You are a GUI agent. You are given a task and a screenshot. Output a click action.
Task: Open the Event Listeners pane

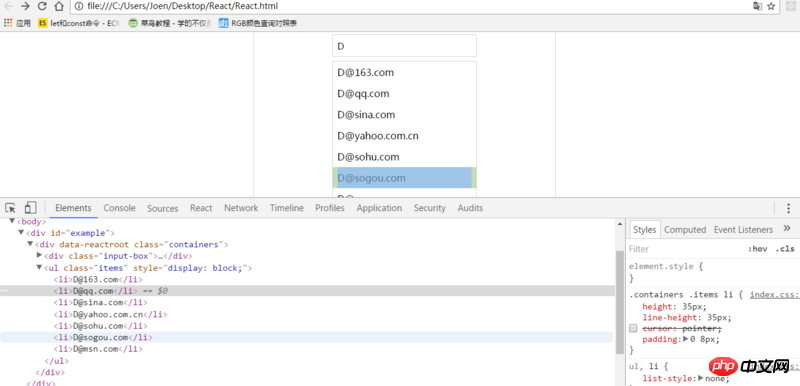click(743, 229)
